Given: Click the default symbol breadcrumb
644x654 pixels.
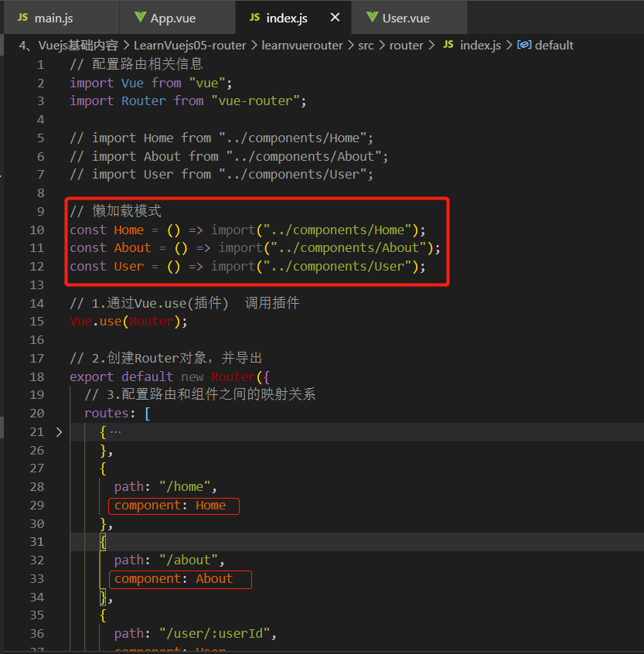Looking at the screenshot, I should coord(554,45).
